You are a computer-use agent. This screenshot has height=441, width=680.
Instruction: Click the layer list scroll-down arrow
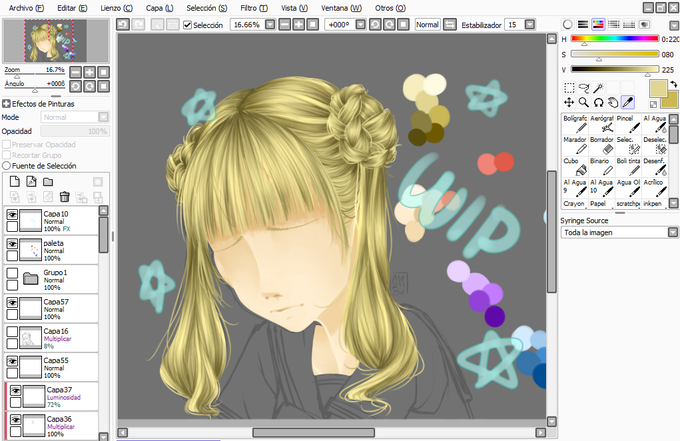pyautogui.click(x=104, y=436)
